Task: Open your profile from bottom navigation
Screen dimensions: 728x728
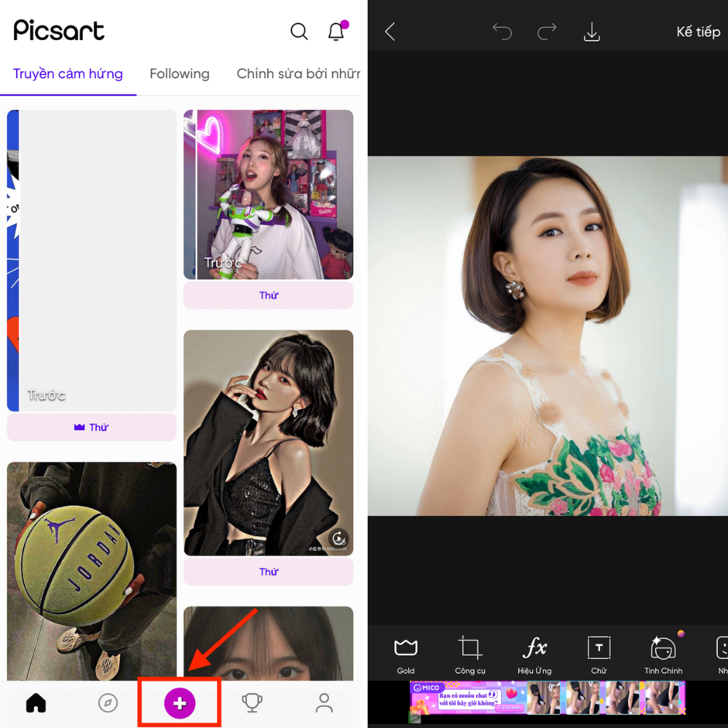Action: 323,703
